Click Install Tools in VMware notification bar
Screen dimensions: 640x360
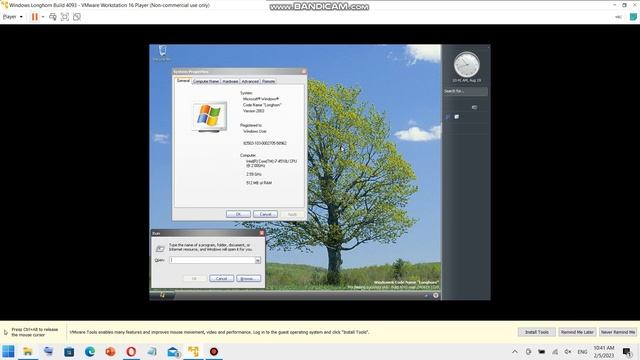536,332
